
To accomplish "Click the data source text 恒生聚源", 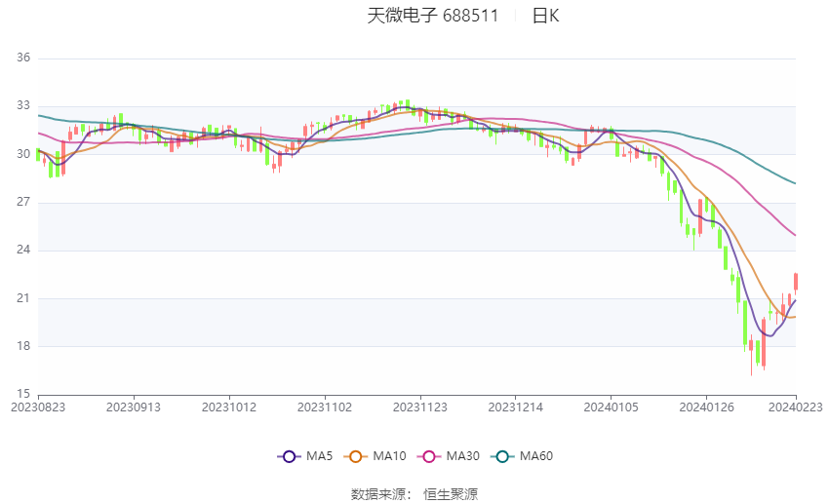I will 451,494.
